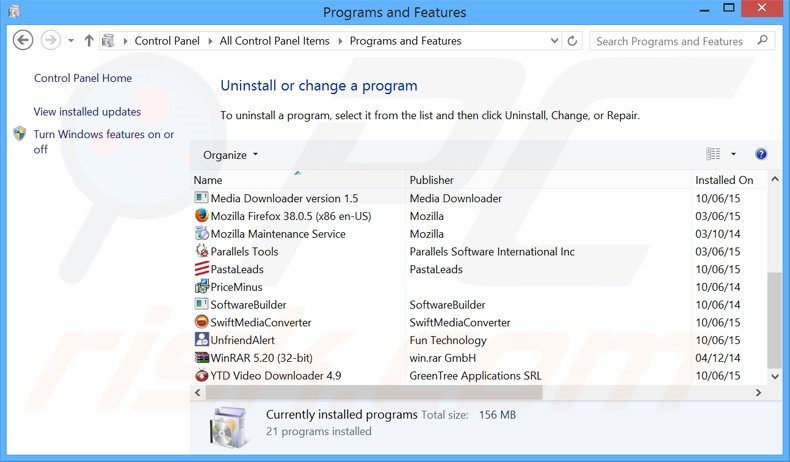Open Control Panel Home link
The height and width of the screenshot is (462, 790).
pyautogui.click(x=83, y=78)
